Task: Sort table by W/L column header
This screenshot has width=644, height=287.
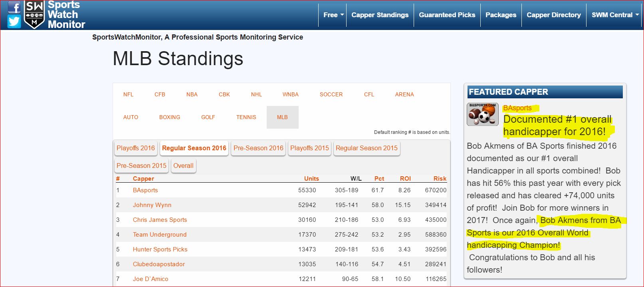Action: point(356,179)
